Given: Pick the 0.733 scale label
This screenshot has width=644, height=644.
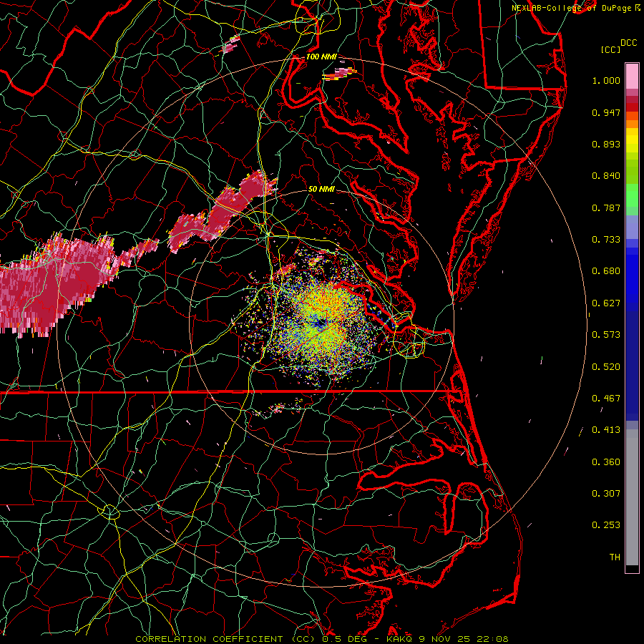Looking at the screenshot, I should [x=606, y=240].
